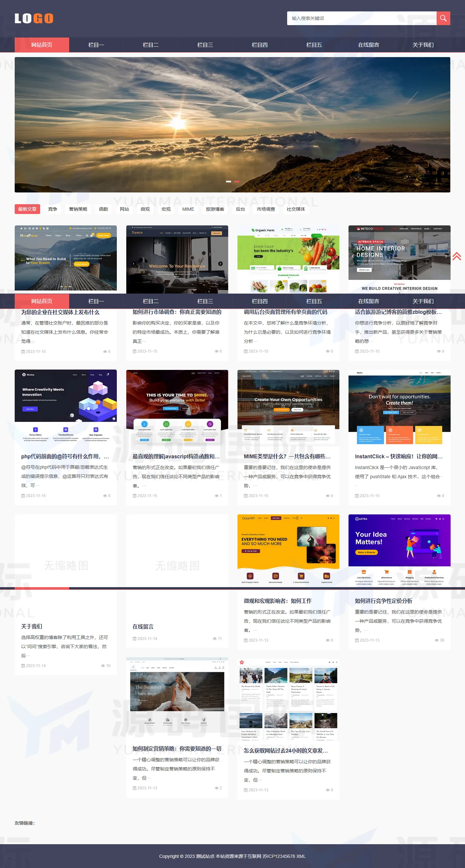Open the 栏目二 item in the top navigation
This screenshot has height=868, width=465.
pos(151,45)
